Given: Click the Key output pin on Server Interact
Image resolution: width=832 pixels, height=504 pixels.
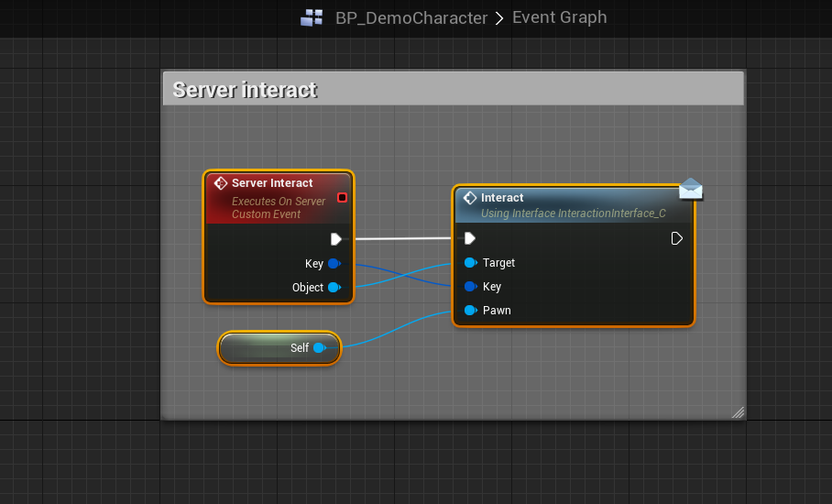Looking at the screenshot, I should click(334, 264).
